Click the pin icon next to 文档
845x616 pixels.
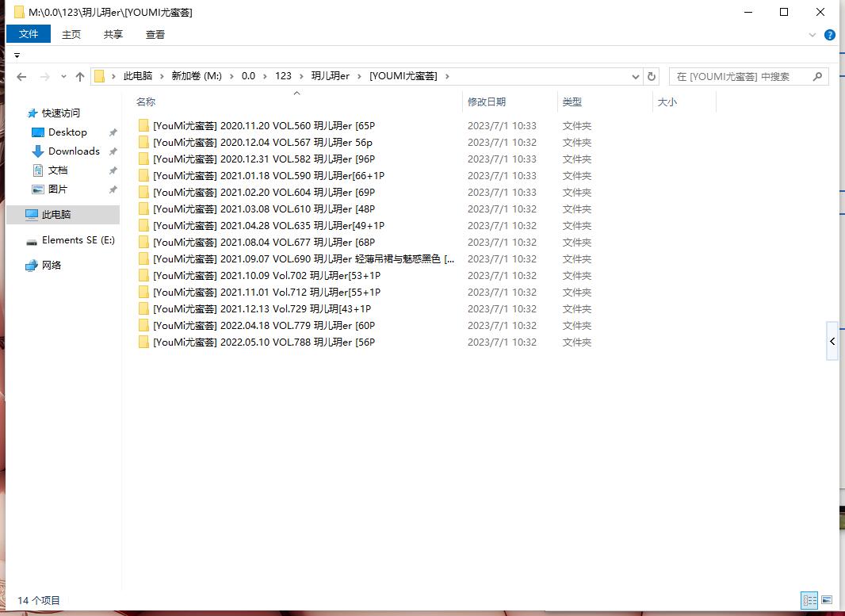pos(113,170)
